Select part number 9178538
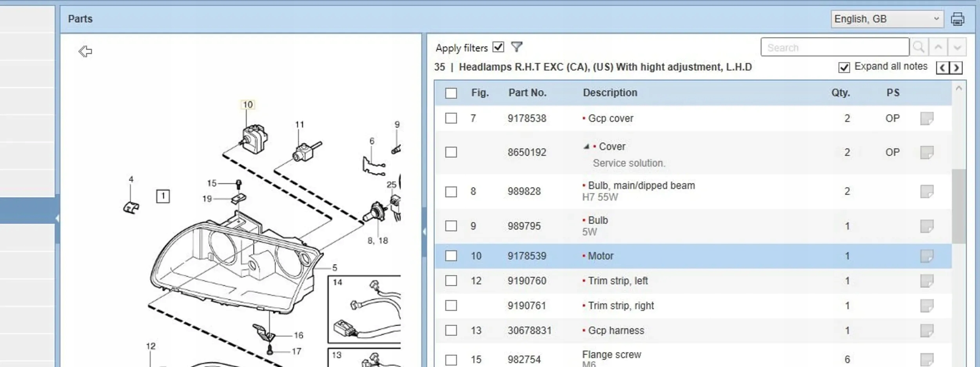The width and height of the screenshot is (980, 367). tap(527, 118)
